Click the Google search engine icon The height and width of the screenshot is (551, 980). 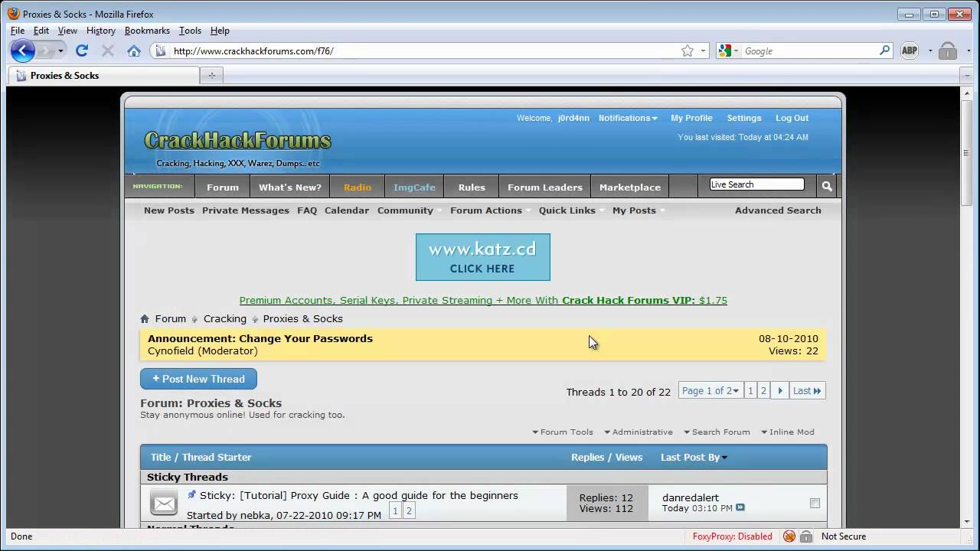pyautogui.click(x=725, y=51)
